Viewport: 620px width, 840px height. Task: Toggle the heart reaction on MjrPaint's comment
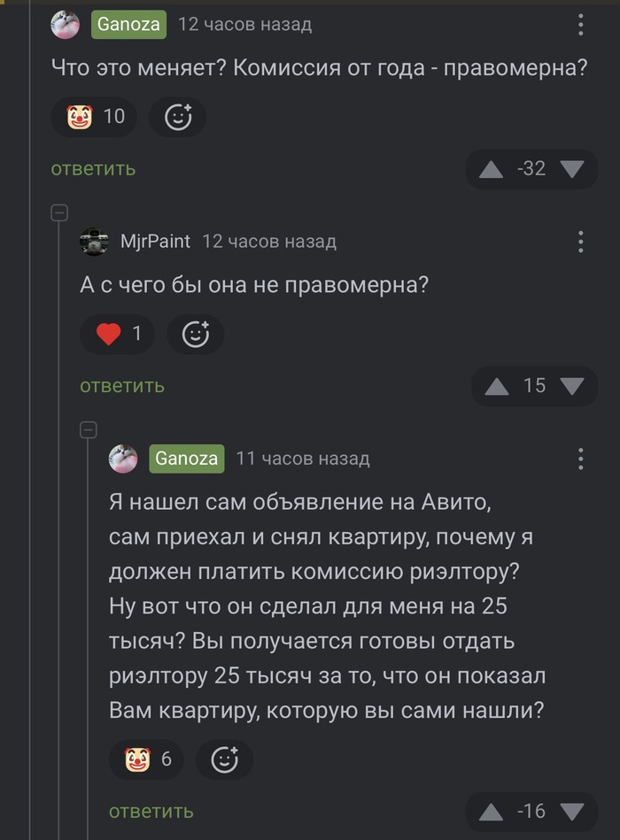[x=118, y=334]
